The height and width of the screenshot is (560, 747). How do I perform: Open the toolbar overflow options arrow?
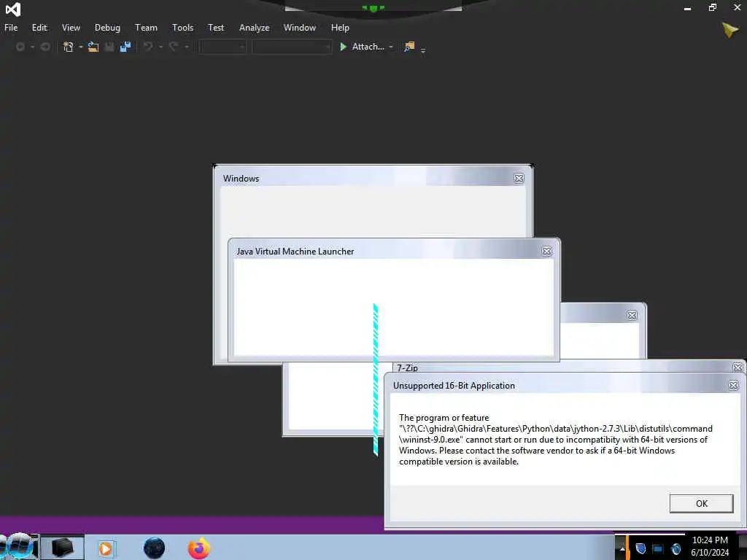pos(423,50)
